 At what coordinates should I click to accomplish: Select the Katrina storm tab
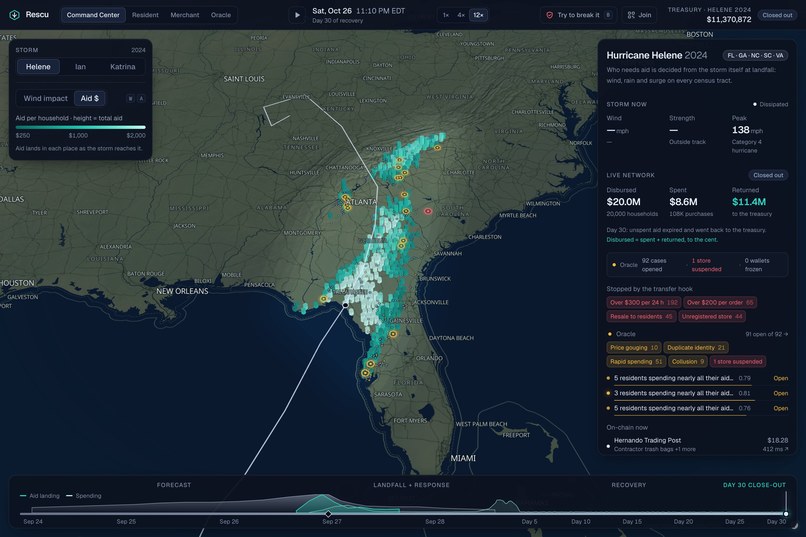tap(122, 67)
